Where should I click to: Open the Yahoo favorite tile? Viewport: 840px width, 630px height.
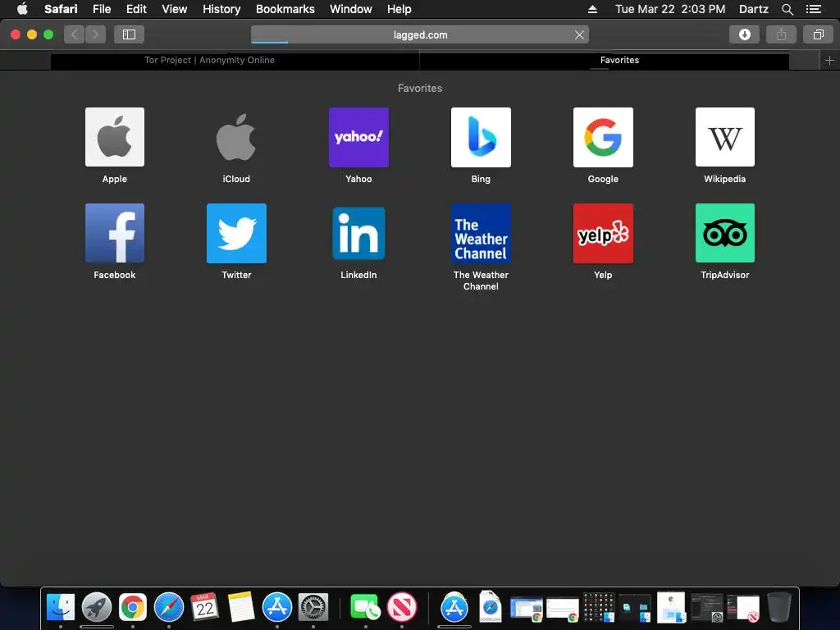coord(358,137)
